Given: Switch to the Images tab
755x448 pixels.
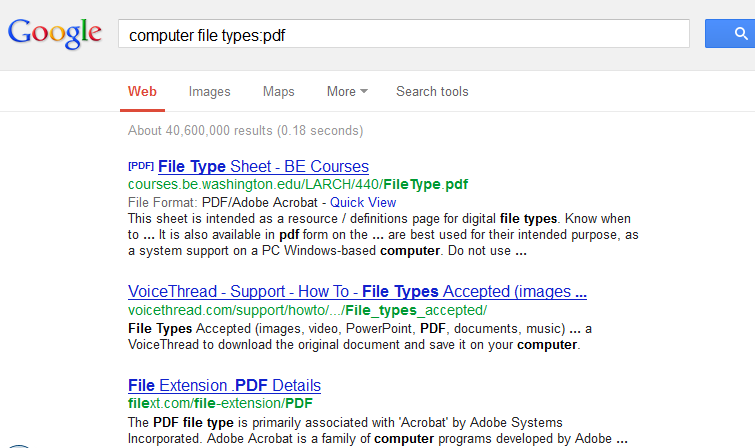Looking at the screenshot, I should pos(209,92).
